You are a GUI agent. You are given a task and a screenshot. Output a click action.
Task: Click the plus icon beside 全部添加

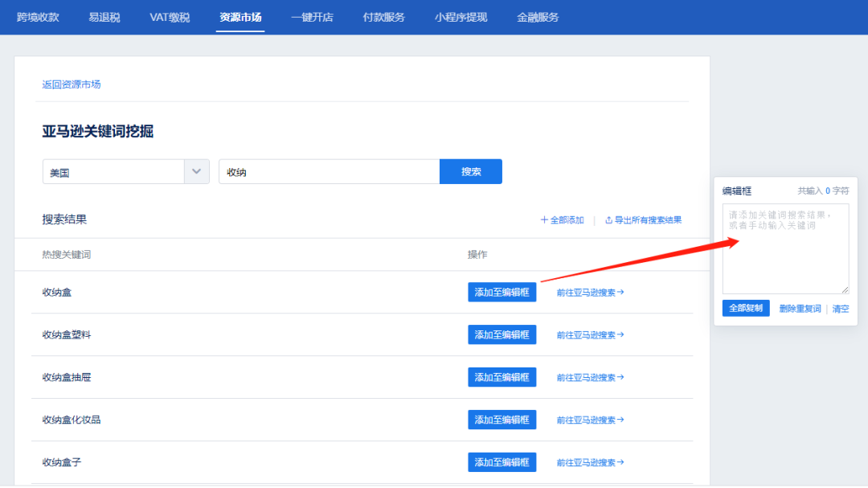[x=545, y=219]
